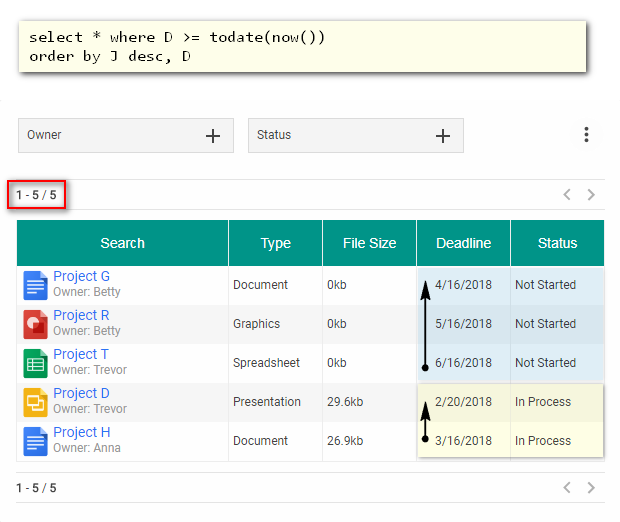Click the bottom previous page arrow

click(x=567, y=488)
